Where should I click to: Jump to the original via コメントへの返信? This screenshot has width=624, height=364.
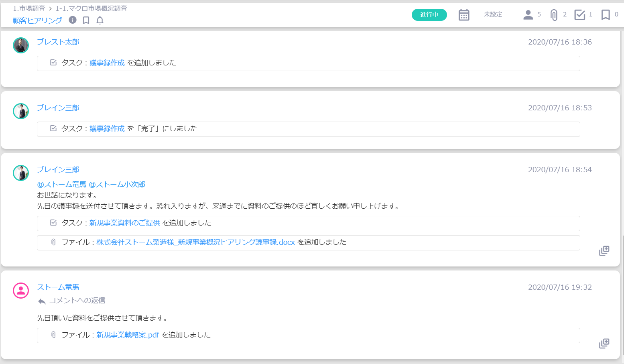point(77,301)
